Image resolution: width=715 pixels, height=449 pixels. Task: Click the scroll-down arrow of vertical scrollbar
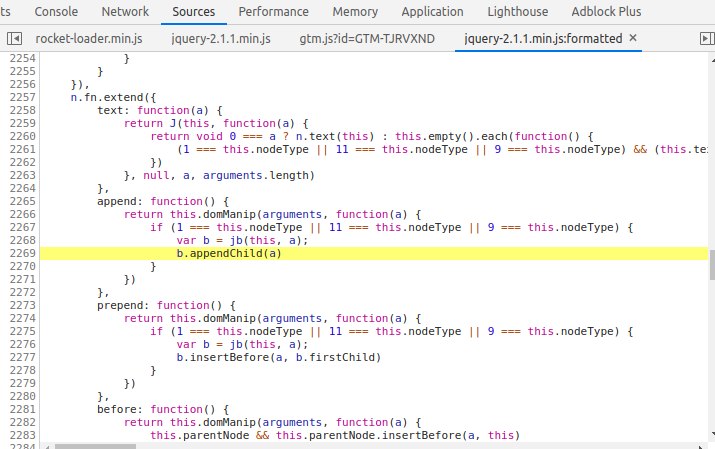(x=712, y=434)
